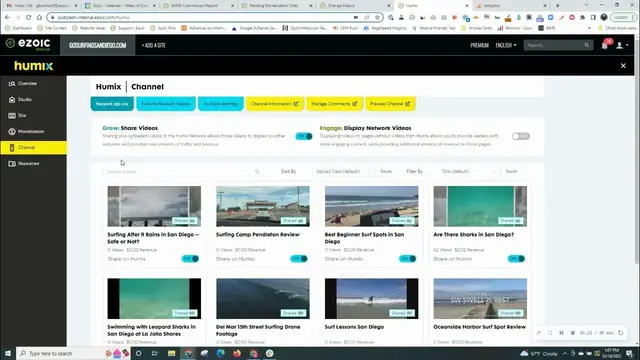The height and width of the screenshot is (360, 640).
Task: Toggle Grow: Share Videos switch
Action: (x=304, y=136)
